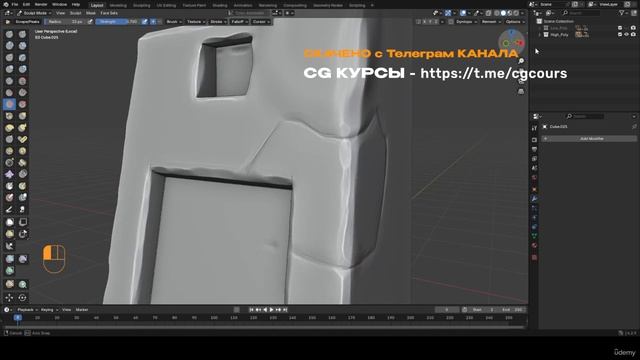The width and height of the screenshot is (640, 360).
Task: Expand the High_Poly collection
Action: pyautogui.click(x=540, y=35)
